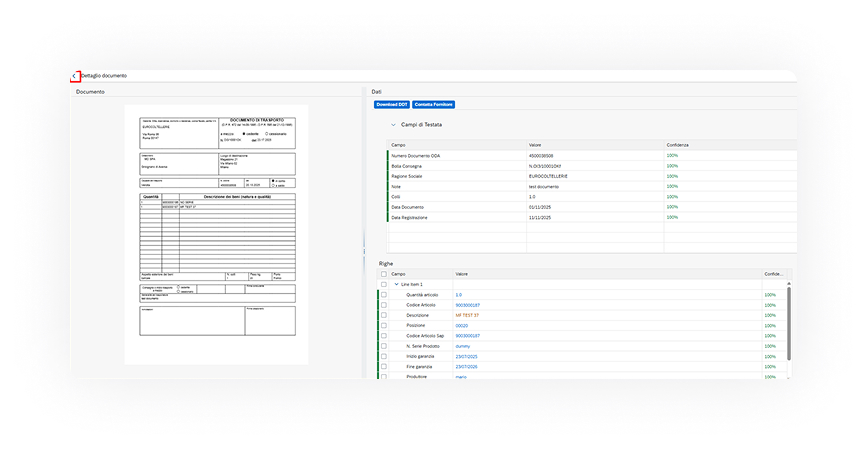This screenshot has height=449, width=867.
Task: Collapse the Campi di Testata section
Action: click(393, 125)
